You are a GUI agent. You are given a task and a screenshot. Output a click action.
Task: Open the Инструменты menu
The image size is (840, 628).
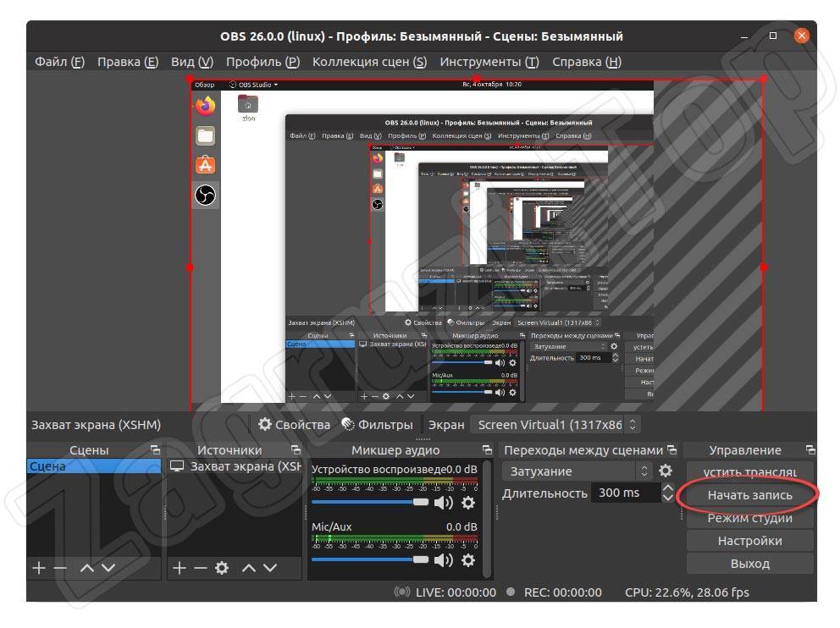coord(489,62)
